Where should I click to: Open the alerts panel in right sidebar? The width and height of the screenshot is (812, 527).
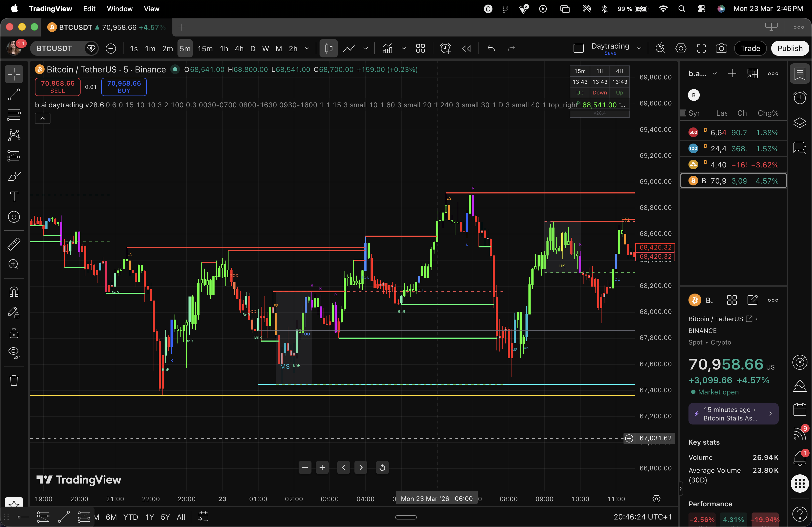(x=800, y=98)
